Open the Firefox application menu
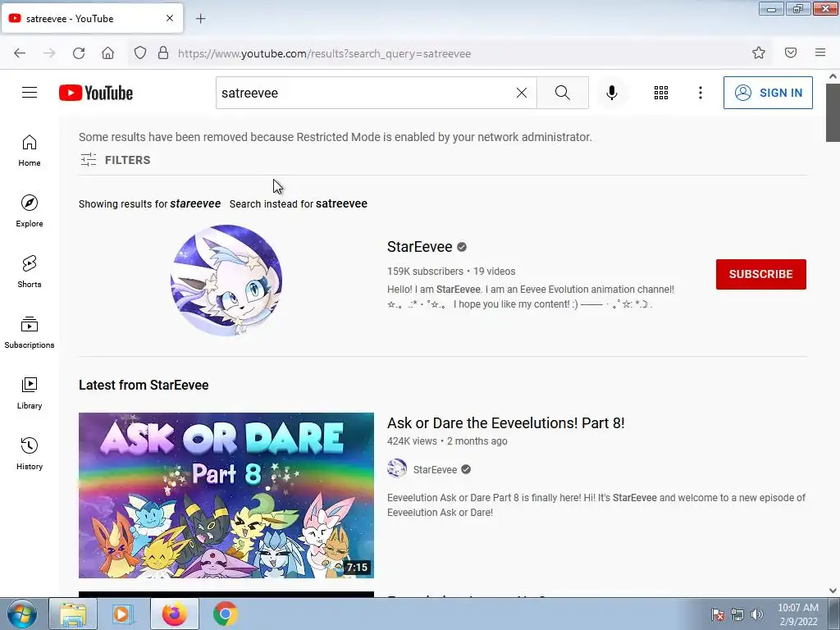Viewport: 840px width, 630px height. click(820, 52)
